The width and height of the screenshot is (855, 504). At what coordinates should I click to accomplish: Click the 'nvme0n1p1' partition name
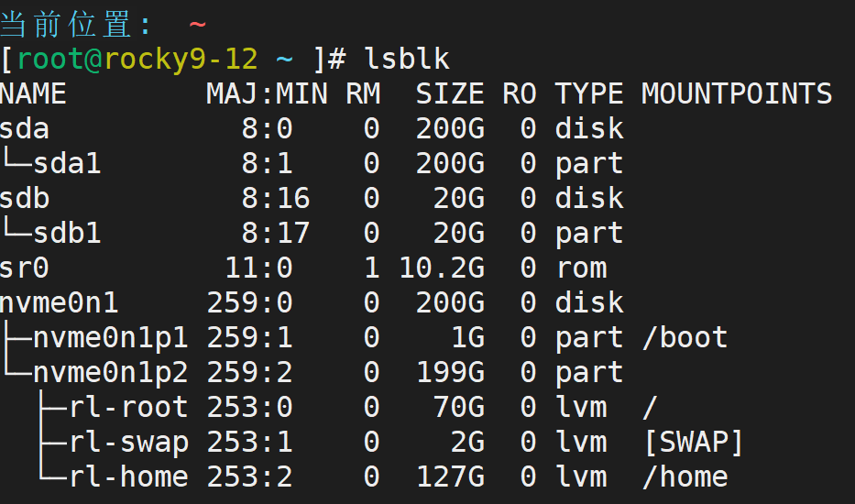point(111,338)
